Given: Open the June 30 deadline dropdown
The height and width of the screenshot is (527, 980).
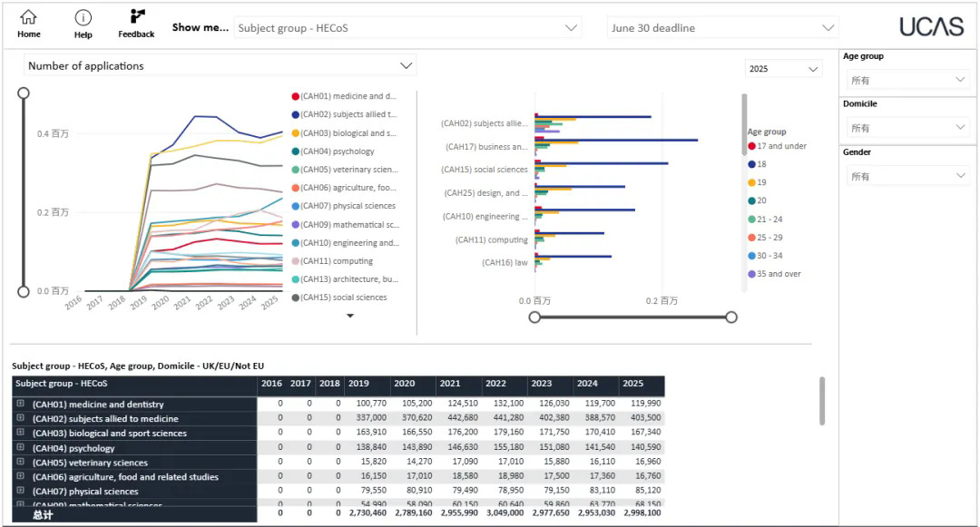Looking at the screenshot, I should (x=722, y=28).
